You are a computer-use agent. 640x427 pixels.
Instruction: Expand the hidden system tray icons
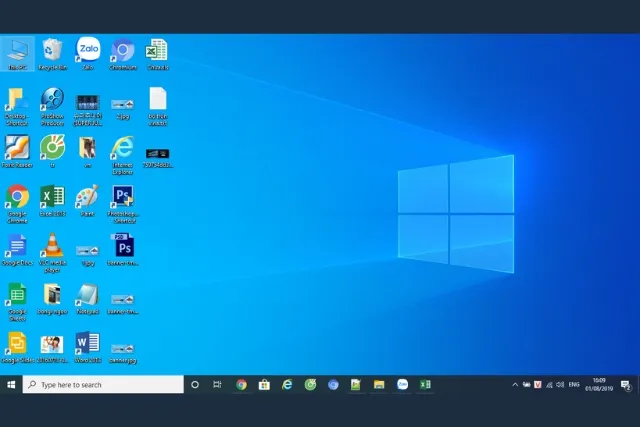[x=516, y=384]
